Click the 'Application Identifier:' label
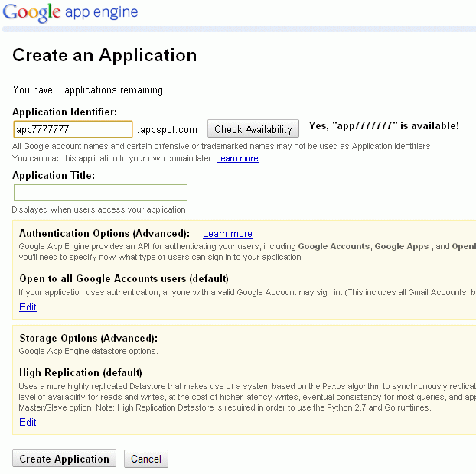 click(x=64, y=112)
